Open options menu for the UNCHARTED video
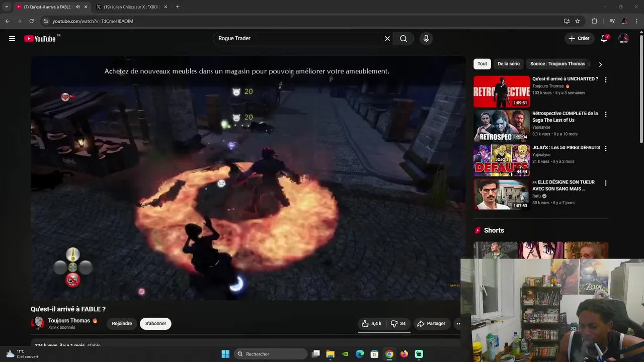This screenshot has width=644, height=362. point(605,80)
